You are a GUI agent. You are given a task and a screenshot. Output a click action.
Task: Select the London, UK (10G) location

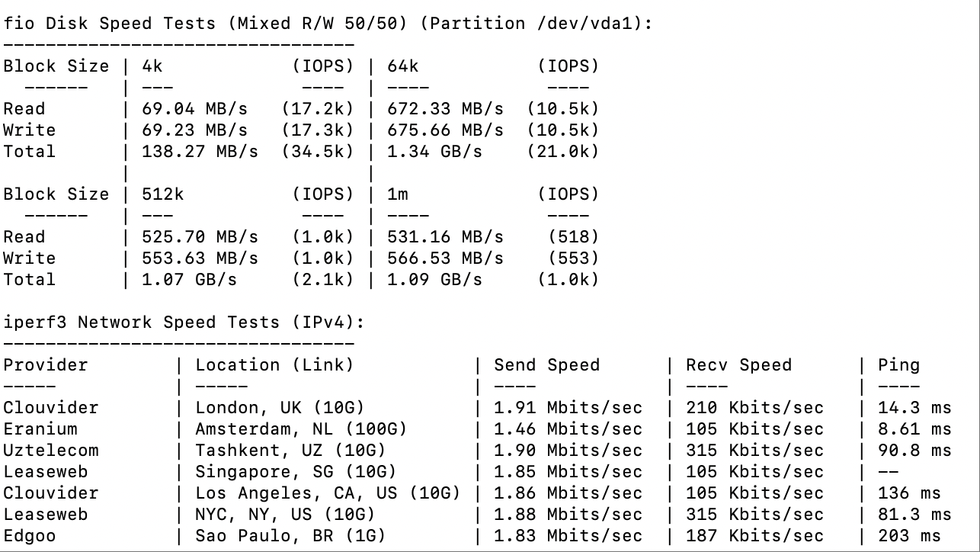click(280, 408)
